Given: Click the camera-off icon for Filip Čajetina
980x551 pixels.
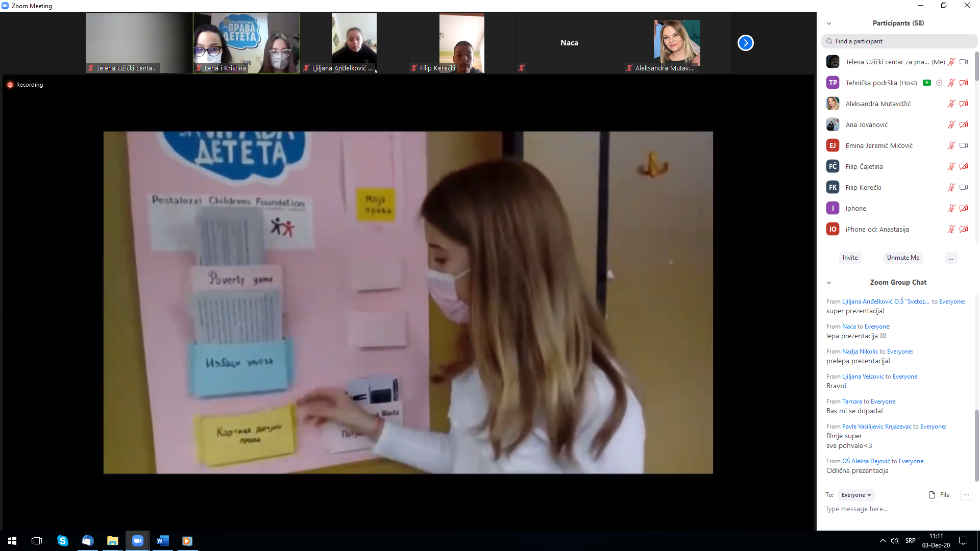Looking at the screenshot, I should click(x=964, y=166).
